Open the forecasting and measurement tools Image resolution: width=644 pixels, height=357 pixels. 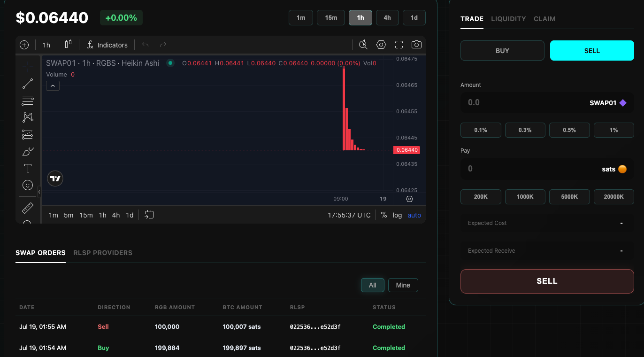tap(28, 134)
